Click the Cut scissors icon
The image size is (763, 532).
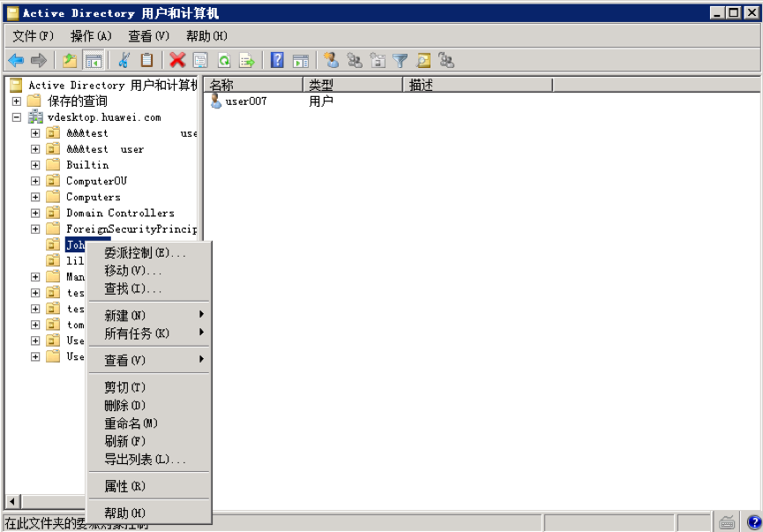tap(124, 61)
